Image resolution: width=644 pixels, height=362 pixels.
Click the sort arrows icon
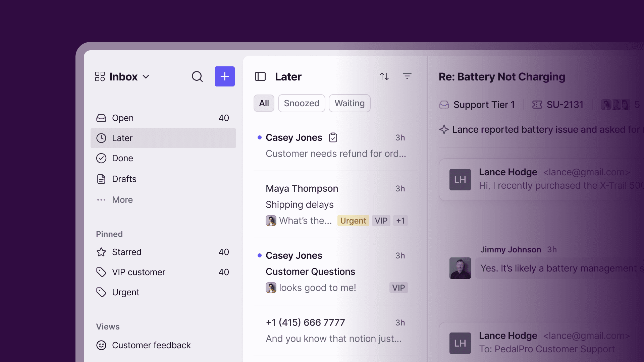[384, 76]
